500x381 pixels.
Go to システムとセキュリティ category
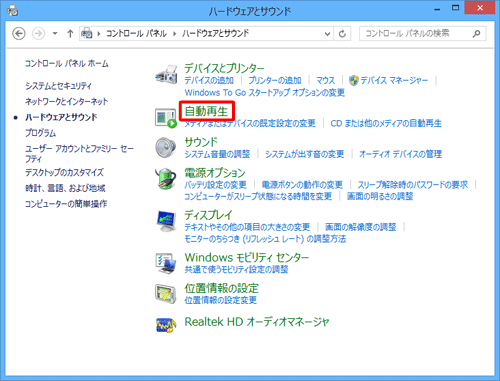(x=58, y=86)
